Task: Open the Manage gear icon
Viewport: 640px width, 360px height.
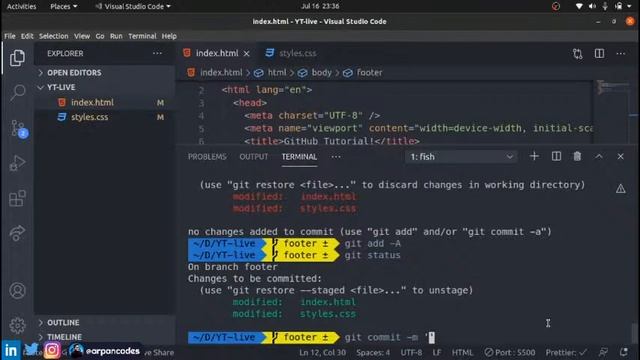Action: (17, 325)
